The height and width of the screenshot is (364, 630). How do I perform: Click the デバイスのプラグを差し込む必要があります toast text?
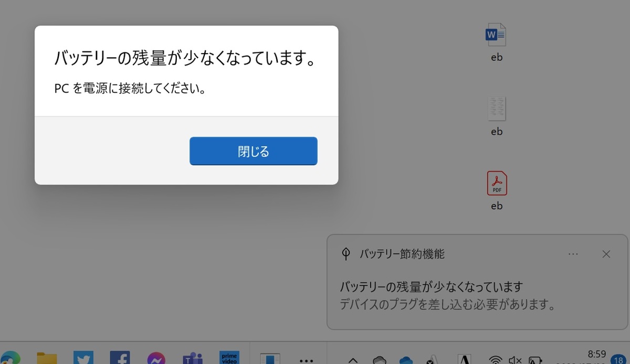448,304
